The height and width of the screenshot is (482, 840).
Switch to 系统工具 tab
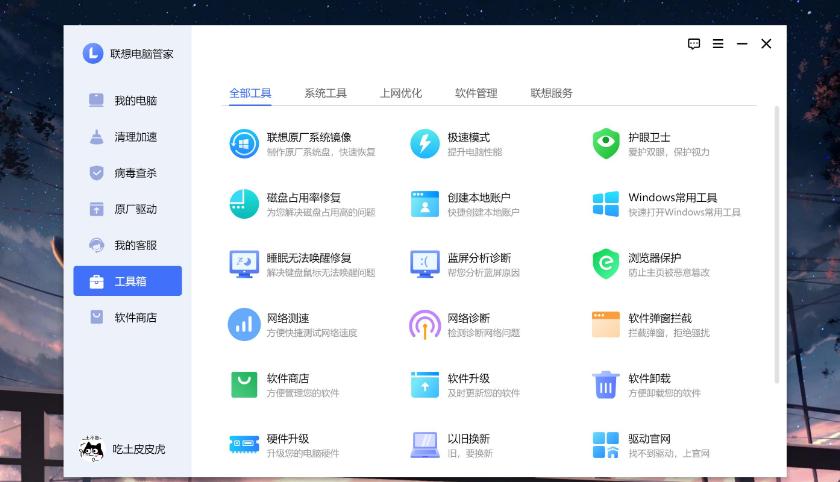(x=326, y=93)
